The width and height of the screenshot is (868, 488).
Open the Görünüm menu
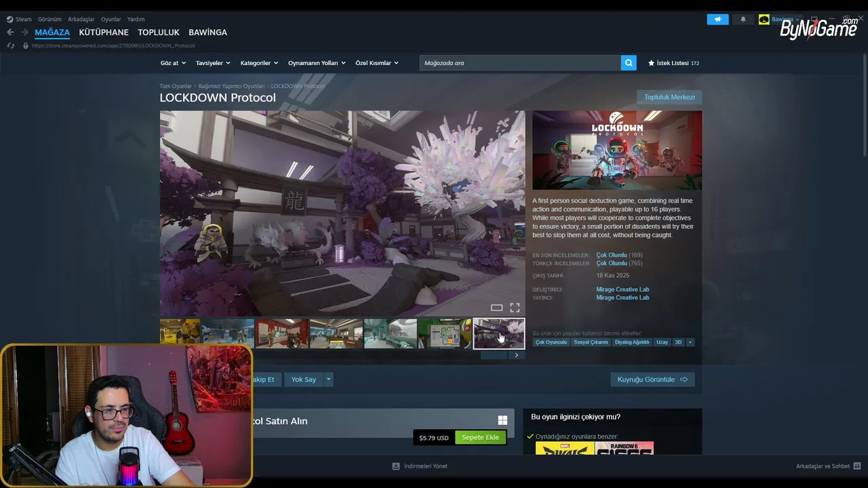[x=50, y=19]
